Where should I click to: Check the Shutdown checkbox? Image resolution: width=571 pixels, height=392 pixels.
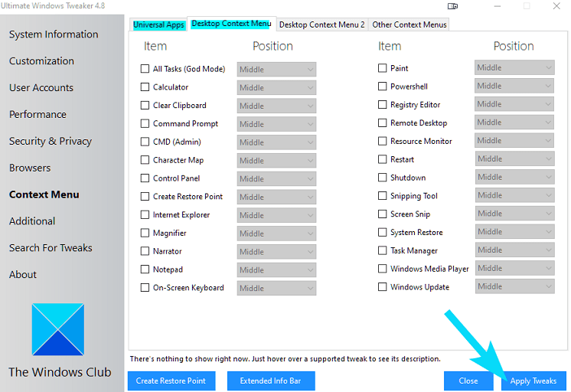coord(383,178)
